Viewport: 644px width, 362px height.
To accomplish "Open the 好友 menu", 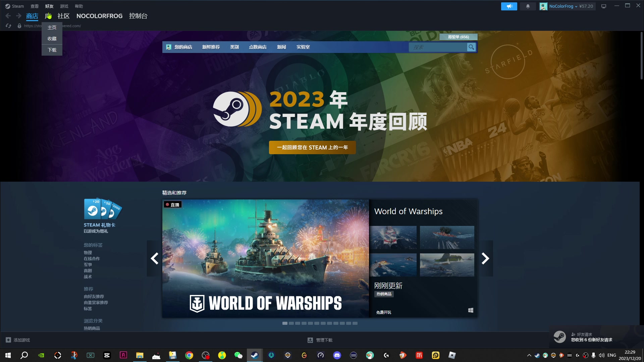I will tap(49, 6).
